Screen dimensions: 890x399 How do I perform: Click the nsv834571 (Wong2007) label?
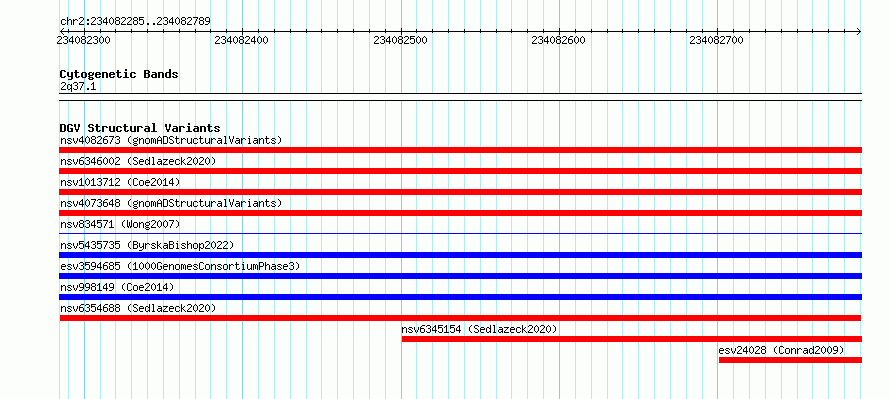click(120, 224)
